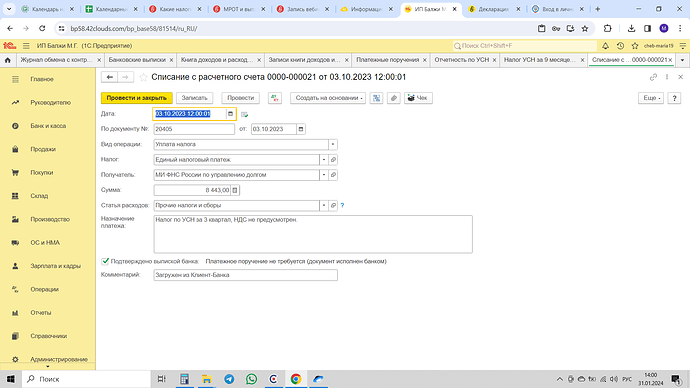The height and width of the screenshot is (388, 690).
Task: Open the calendar picker for Дата field
Action: pos(230,114)
